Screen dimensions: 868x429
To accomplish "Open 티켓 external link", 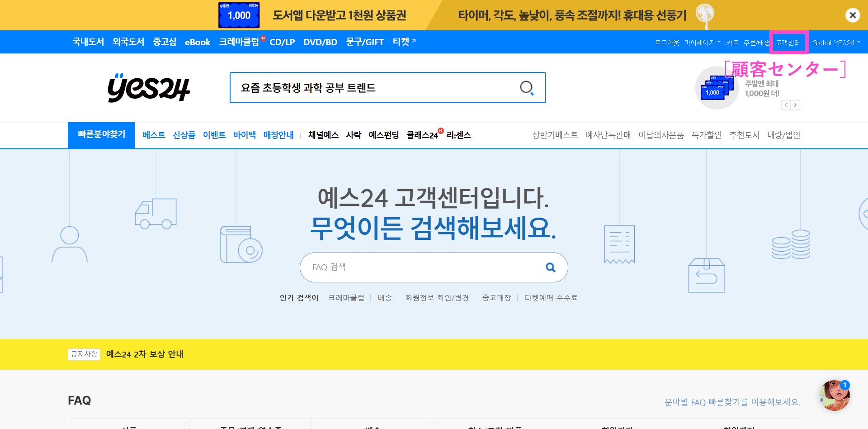I will (404, 42).
